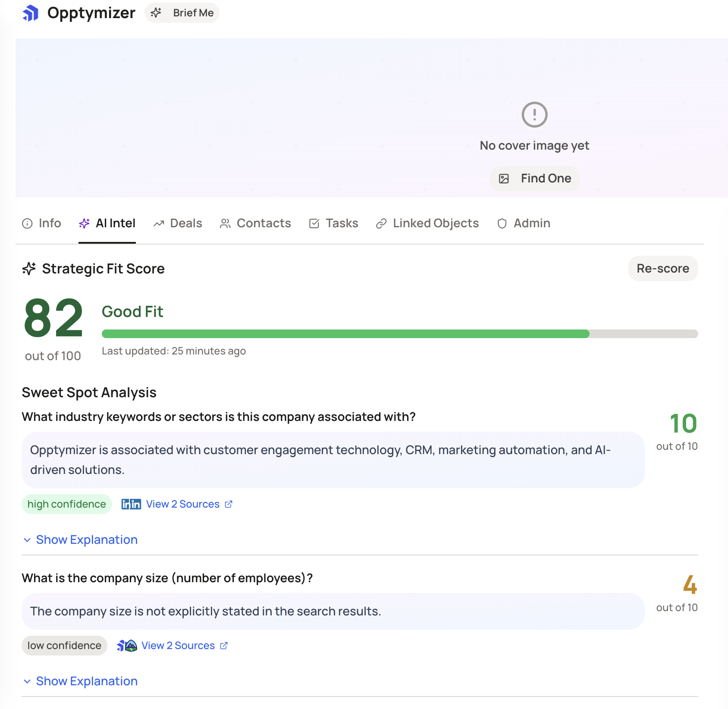Click the Opptymizer company name heading

91,13
